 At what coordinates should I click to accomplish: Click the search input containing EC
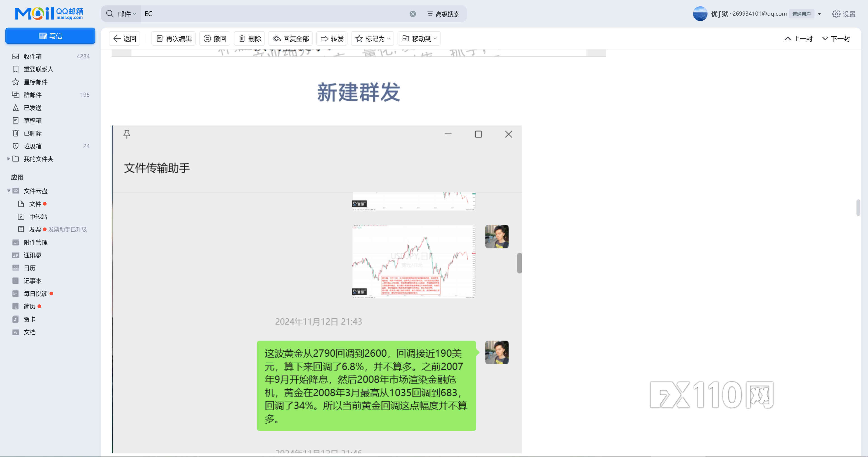click(275, 14)
